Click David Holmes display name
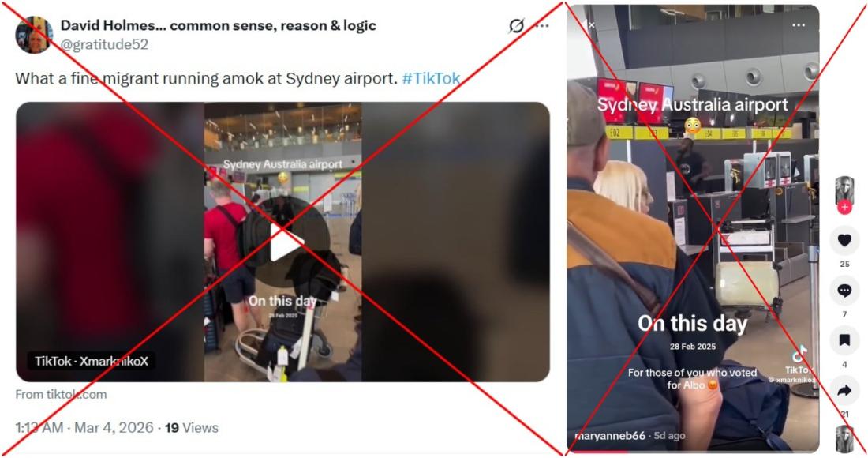868x458 pixels. click(218, 25)
